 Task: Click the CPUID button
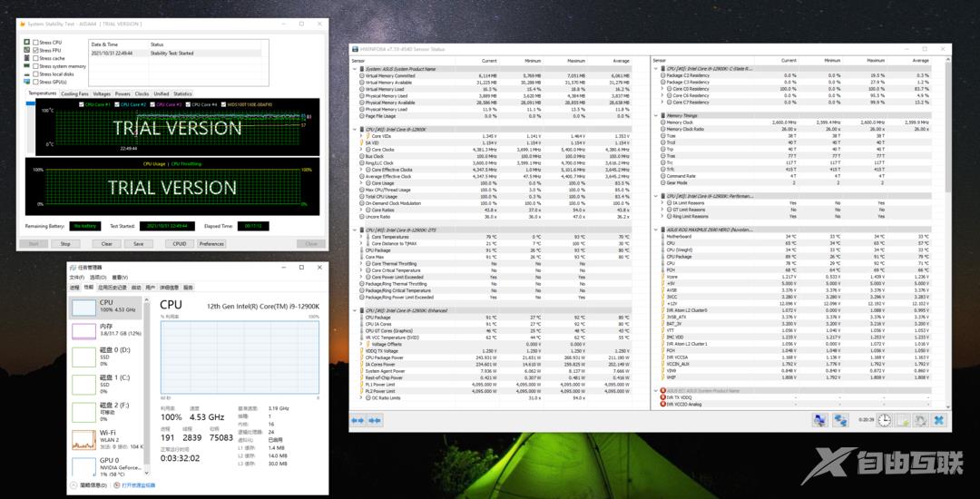(x=179, y=243)
